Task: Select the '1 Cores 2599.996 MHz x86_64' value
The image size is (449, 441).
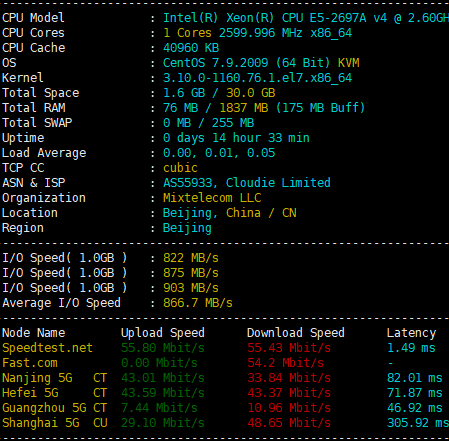Action: coord(257,33)
